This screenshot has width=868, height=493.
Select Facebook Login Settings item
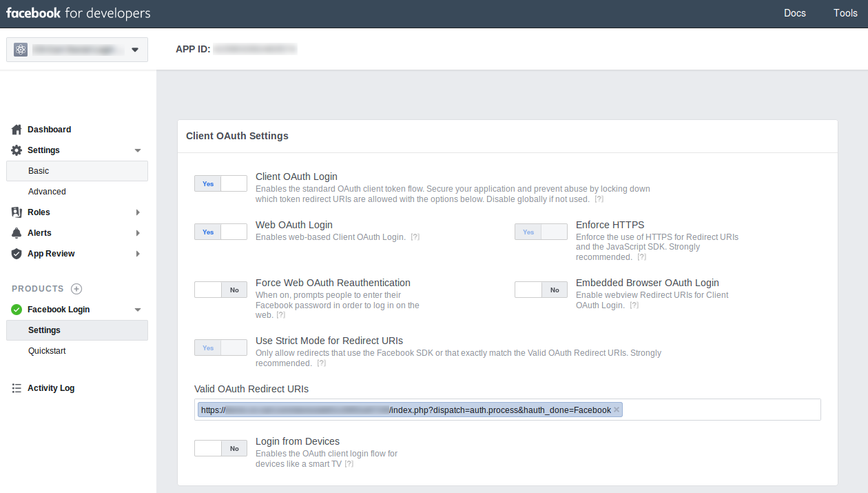77,330
